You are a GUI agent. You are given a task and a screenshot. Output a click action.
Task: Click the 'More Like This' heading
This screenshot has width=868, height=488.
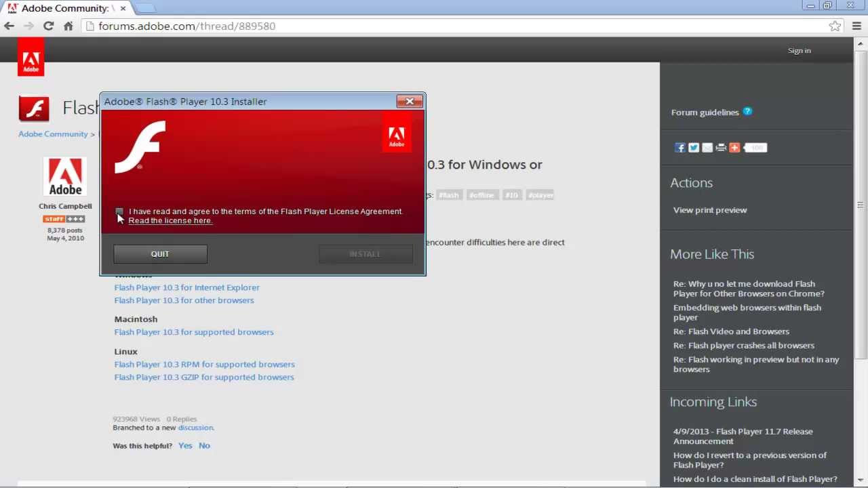tap(712, 254)
